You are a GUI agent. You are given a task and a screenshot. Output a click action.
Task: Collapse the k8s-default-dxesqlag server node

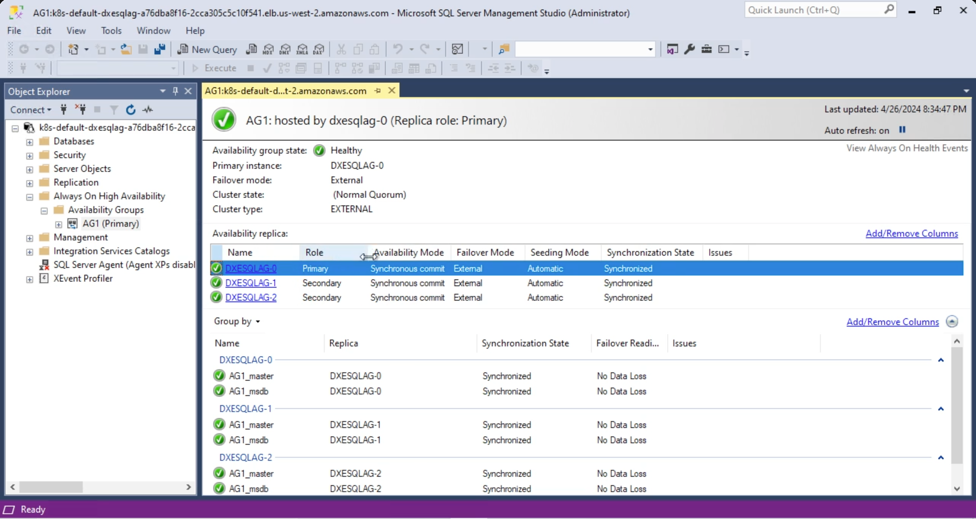(15, 128)
